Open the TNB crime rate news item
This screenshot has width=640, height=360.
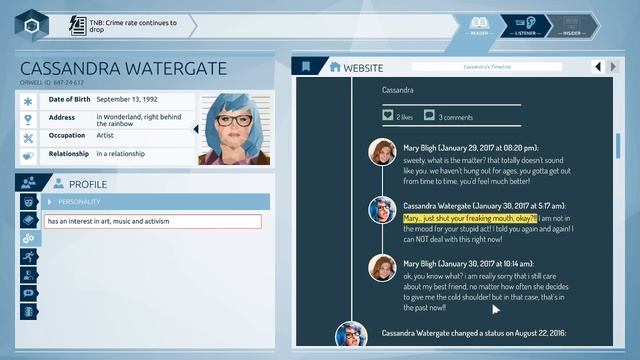[x=133, y=26]
